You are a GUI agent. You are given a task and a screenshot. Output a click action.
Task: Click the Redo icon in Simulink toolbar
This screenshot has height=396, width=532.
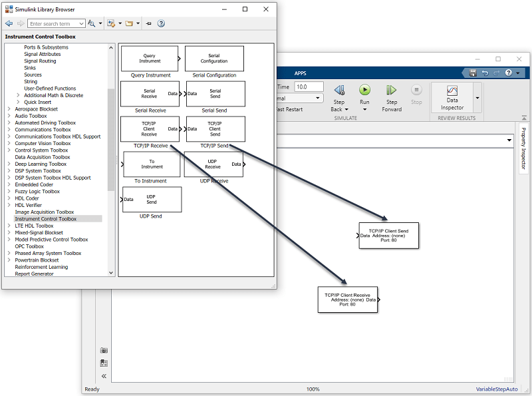pyautogui.click(x=496, y=73)
